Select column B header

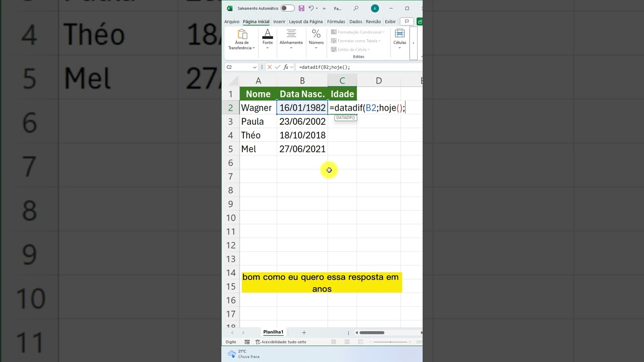(x=302, y=81)
